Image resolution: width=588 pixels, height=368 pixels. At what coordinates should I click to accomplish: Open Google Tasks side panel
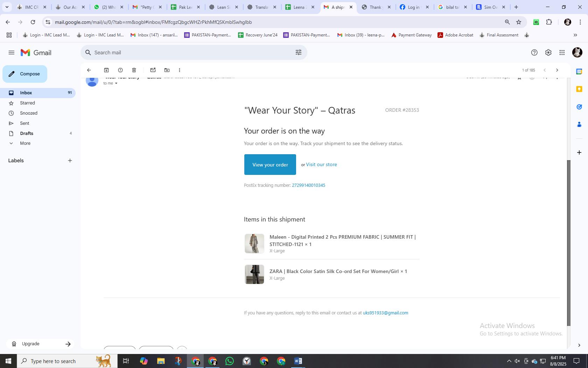pos(579,107)
